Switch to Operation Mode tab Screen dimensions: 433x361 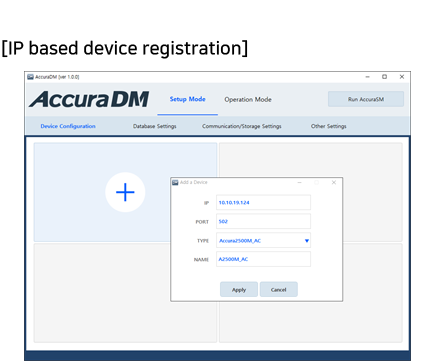coord(248,99)
